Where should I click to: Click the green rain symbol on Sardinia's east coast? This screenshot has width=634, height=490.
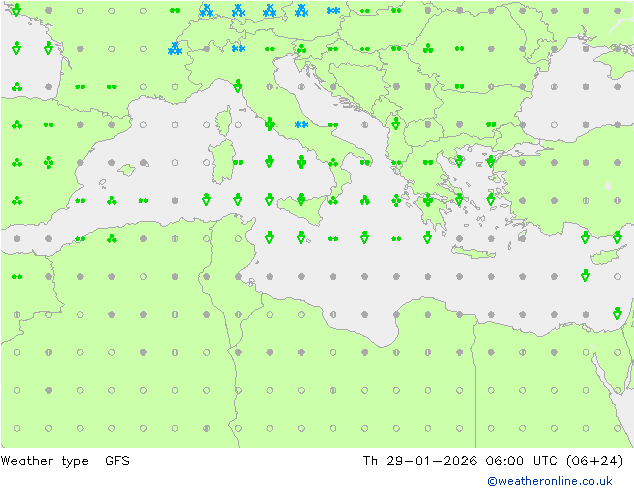(x=238, y=163)
